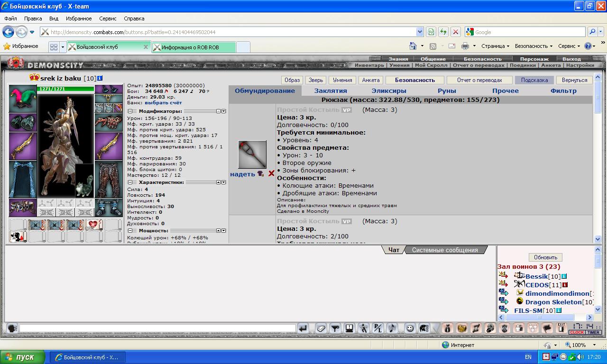Click the Вернуться button
Viewport: 607px width, 364px height.
click(x=574, y=80)
